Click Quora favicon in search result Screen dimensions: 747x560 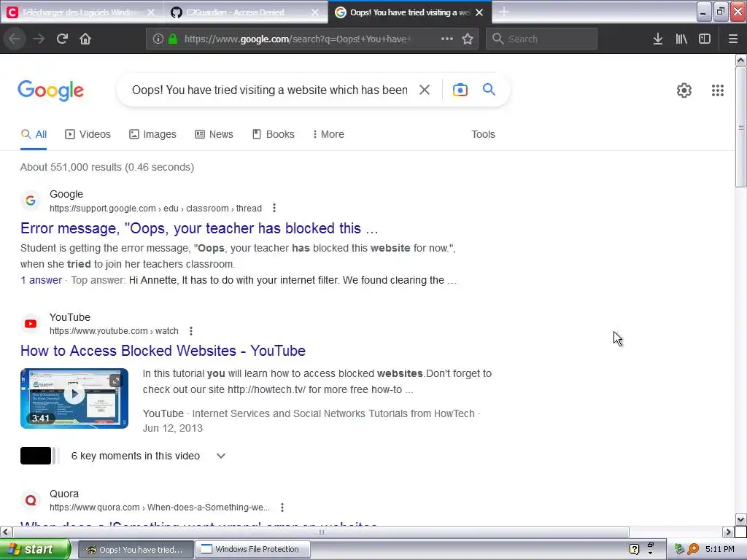31,500
